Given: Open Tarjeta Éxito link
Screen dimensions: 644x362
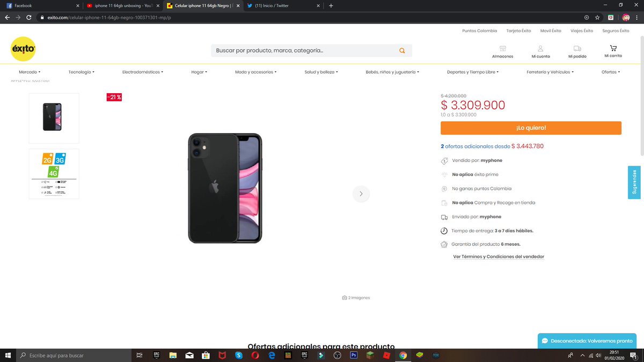Looking at the screenshot, I should (518, 31).
